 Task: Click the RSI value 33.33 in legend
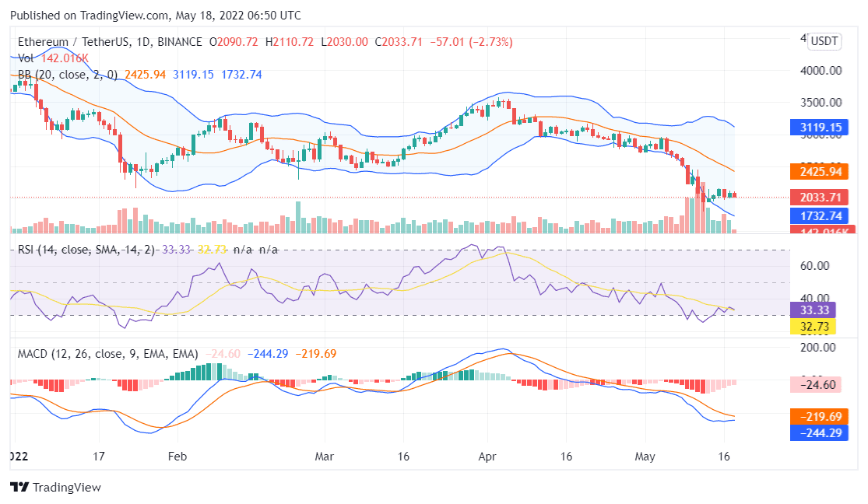pos(176,250)
